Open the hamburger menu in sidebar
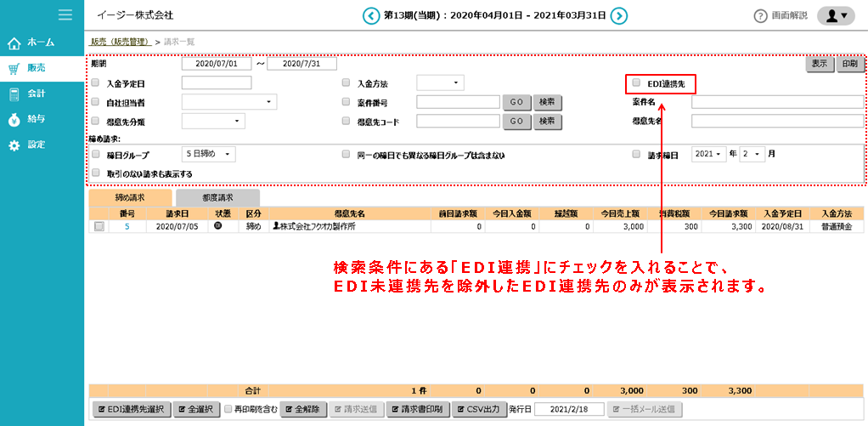 pos(65,14)
